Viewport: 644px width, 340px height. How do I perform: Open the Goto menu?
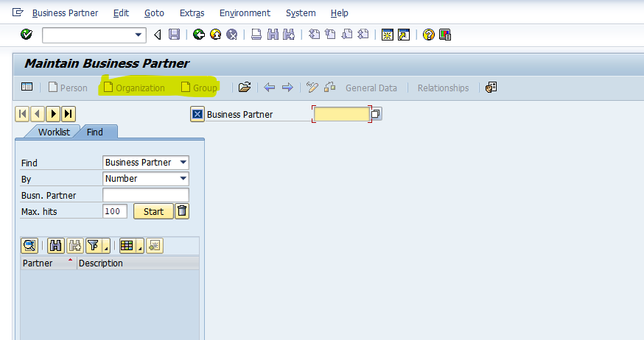coord(155,13)
